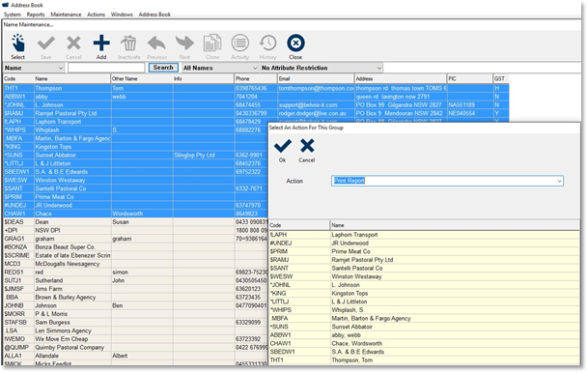Screen dimensions: 588x373
Task: Click the Clone documents icon
Action: coord(212,43)
